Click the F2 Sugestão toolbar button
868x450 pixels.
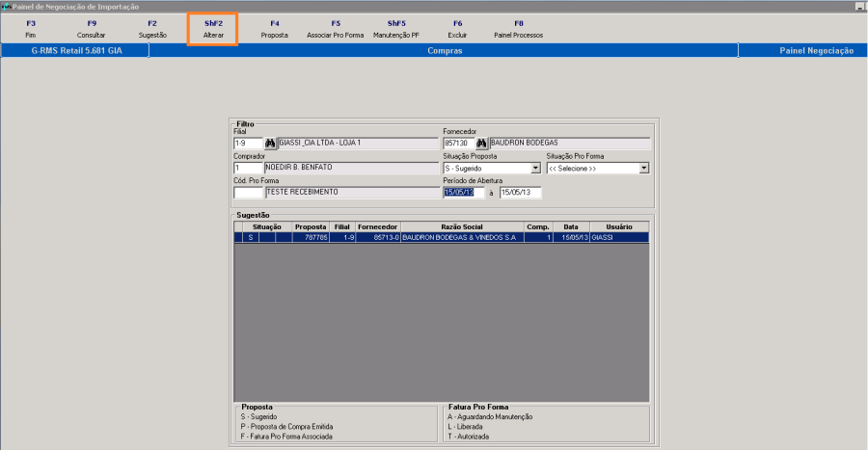click(152, 29)
